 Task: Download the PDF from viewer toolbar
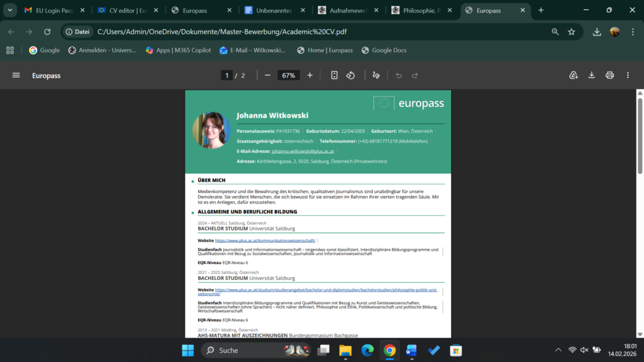coord(592,75)
